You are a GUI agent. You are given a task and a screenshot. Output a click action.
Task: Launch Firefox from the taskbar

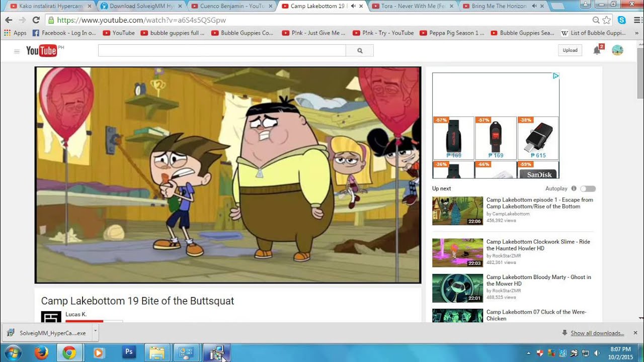[41, 352]
